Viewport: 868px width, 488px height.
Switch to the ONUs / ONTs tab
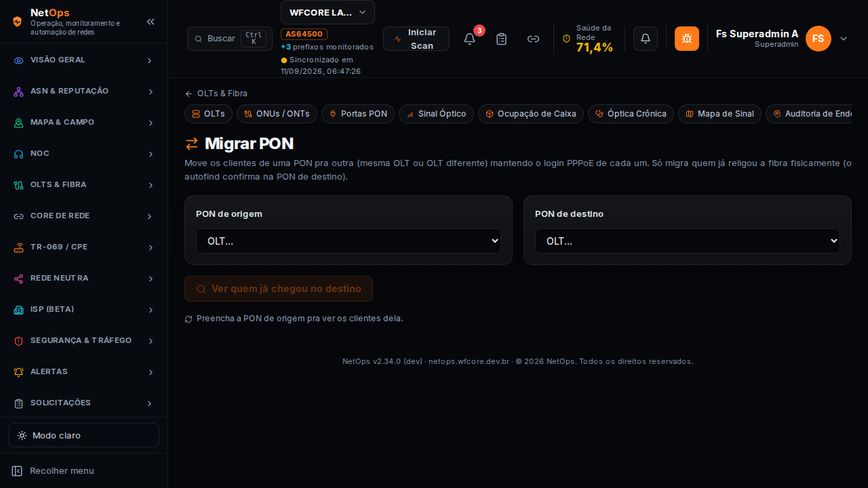(277, 114)
